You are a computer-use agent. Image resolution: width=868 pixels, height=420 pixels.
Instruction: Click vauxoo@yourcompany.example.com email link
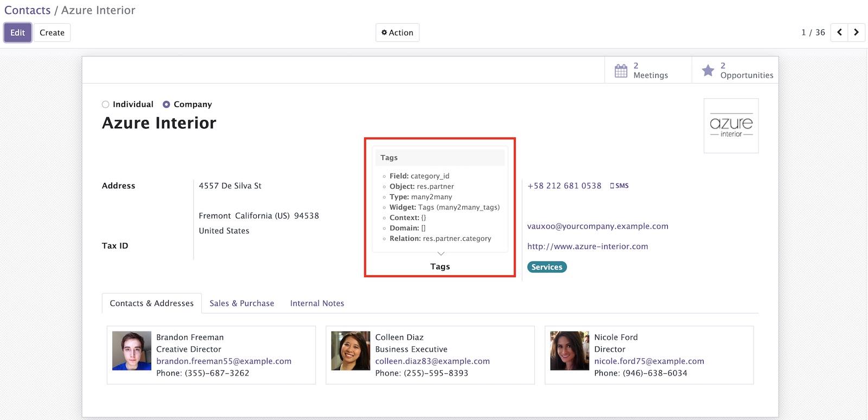click(x=598, y=226)
